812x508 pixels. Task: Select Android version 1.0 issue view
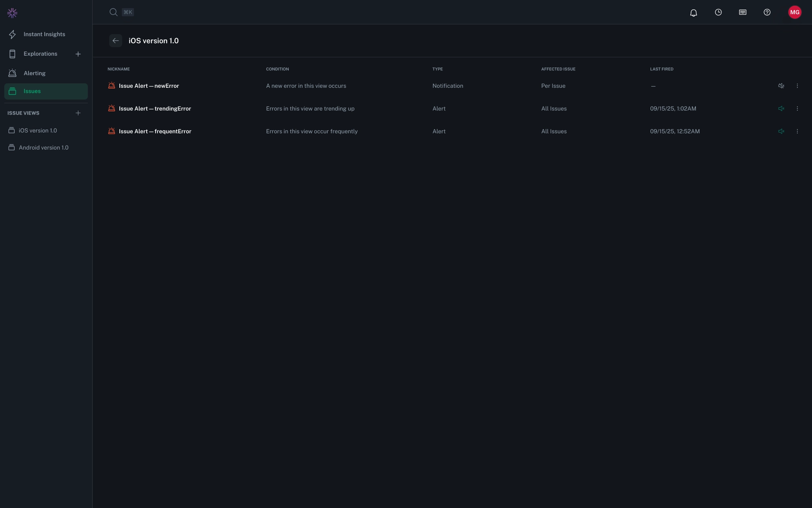tap(43, 148)
